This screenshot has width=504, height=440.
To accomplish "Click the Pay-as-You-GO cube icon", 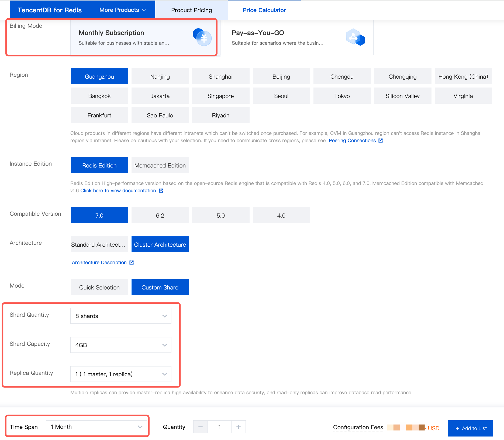I will [x=355, y=37].
